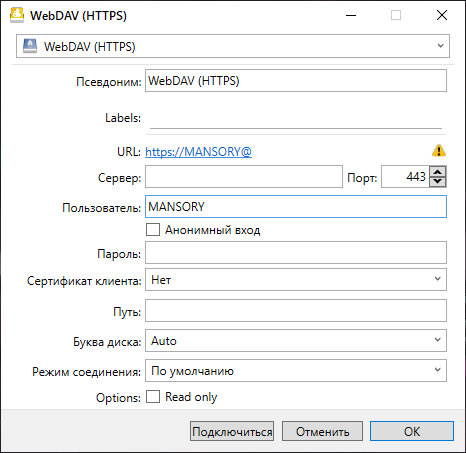Increase port number with up arrow
This screenshot has height=453, width=466.
(x=437, y=172)
